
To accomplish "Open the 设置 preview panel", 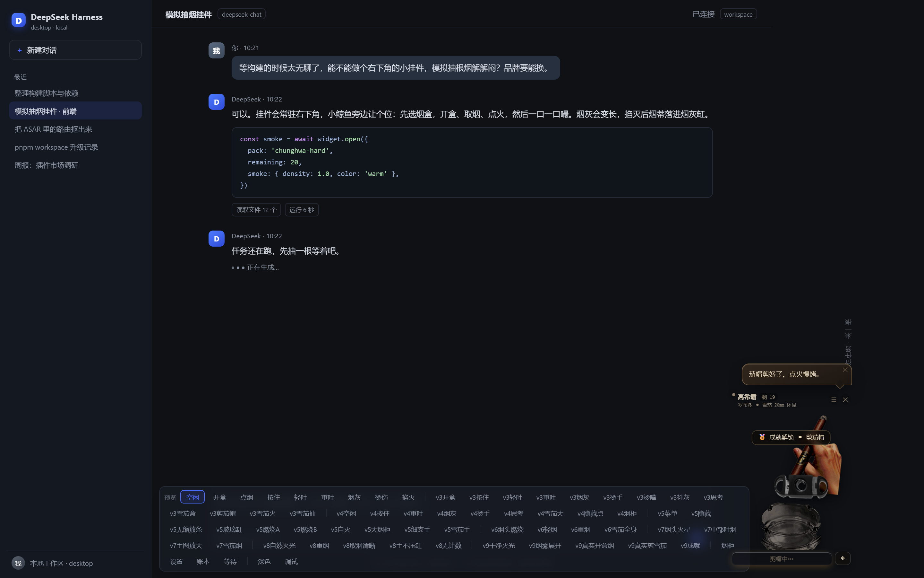I will point(176,561).
